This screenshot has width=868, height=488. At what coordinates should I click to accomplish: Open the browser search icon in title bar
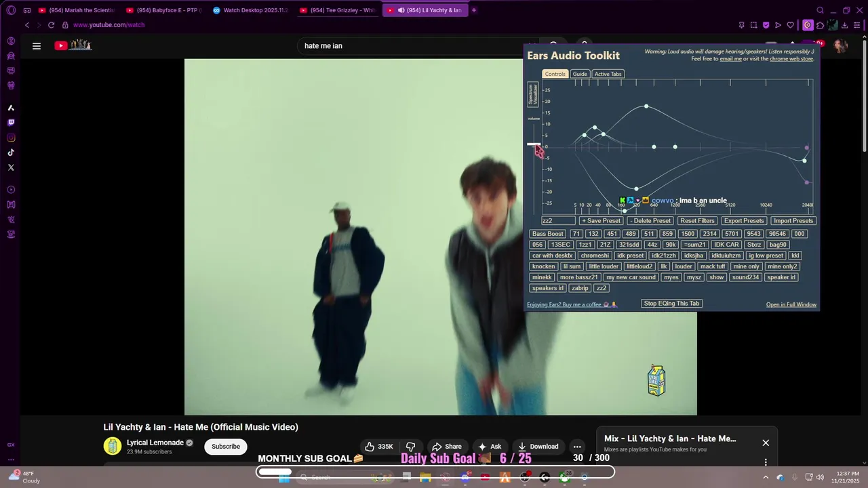pyautogui.click(x=820, y=10)
